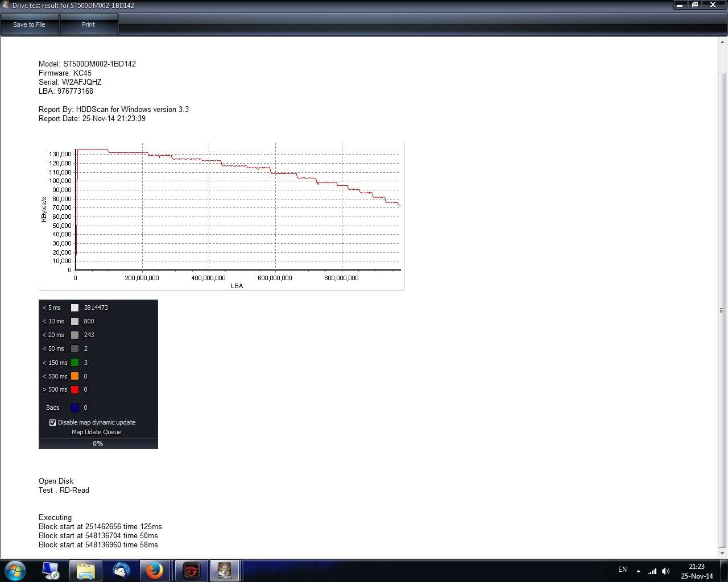
Task: Click the 3814473 block count value
Action: (96, 307)
